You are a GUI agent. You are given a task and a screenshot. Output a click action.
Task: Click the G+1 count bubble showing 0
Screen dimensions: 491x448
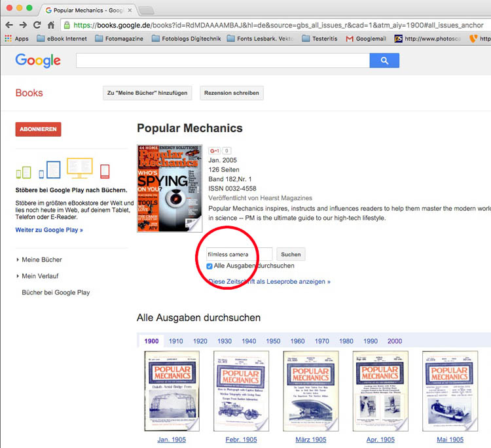227,151
